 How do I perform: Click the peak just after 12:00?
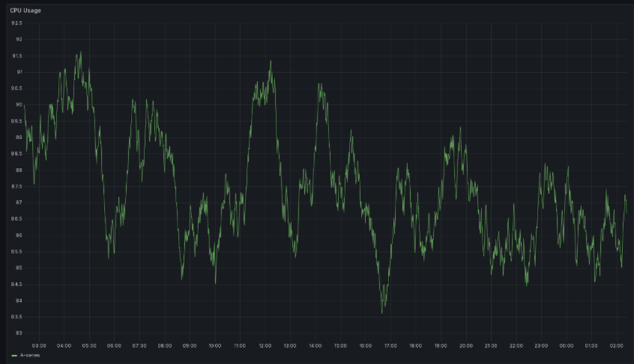[x=271, y=61]
